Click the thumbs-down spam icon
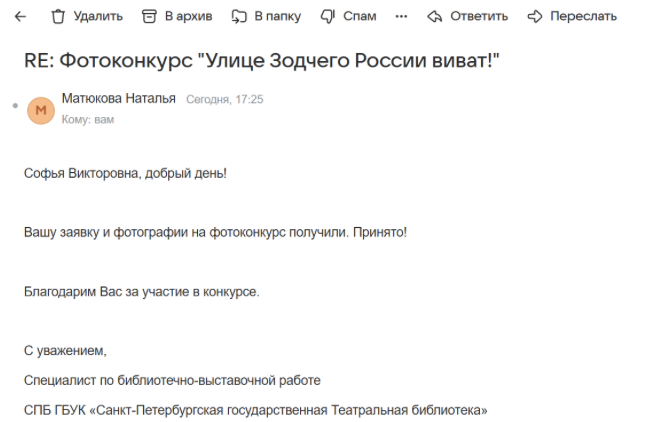Screen dimensions: 648x422 pos(328,16)
